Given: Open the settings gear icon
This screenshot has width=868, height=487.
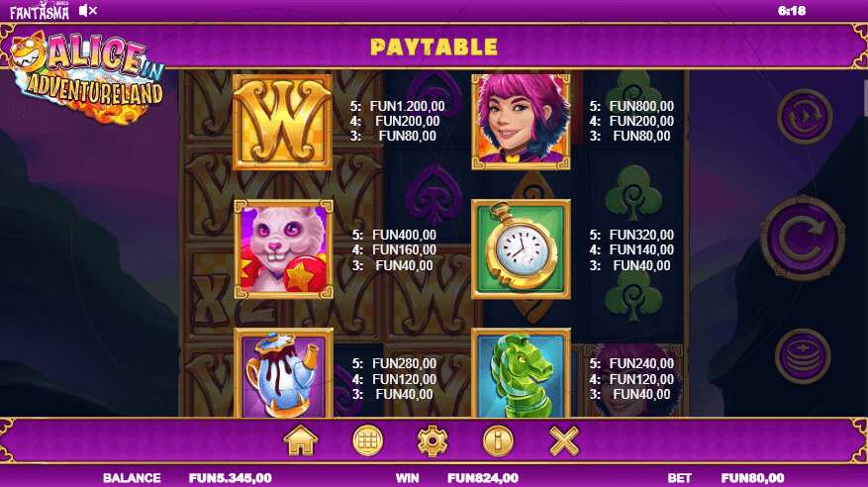Looking at the screenshot, I should [x=433, y=441].
